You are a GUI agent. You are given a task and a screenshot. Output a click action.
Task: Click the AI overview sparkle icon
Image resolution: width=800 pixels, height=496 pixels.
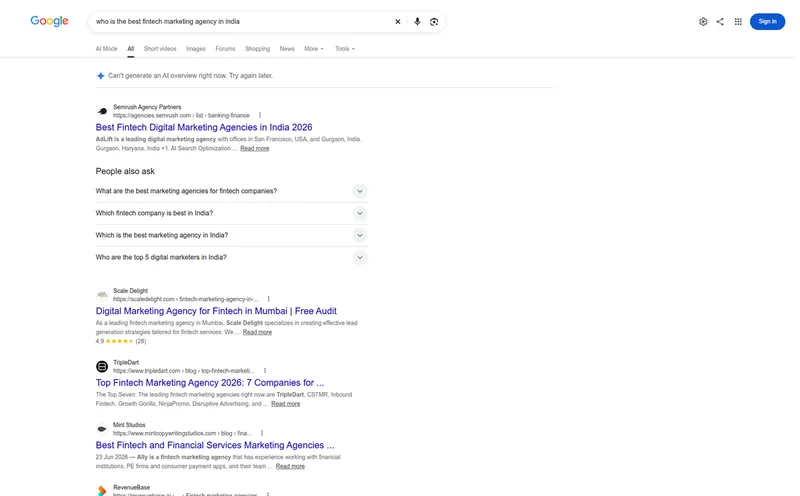pyautogui.click(x=101, y=76)
